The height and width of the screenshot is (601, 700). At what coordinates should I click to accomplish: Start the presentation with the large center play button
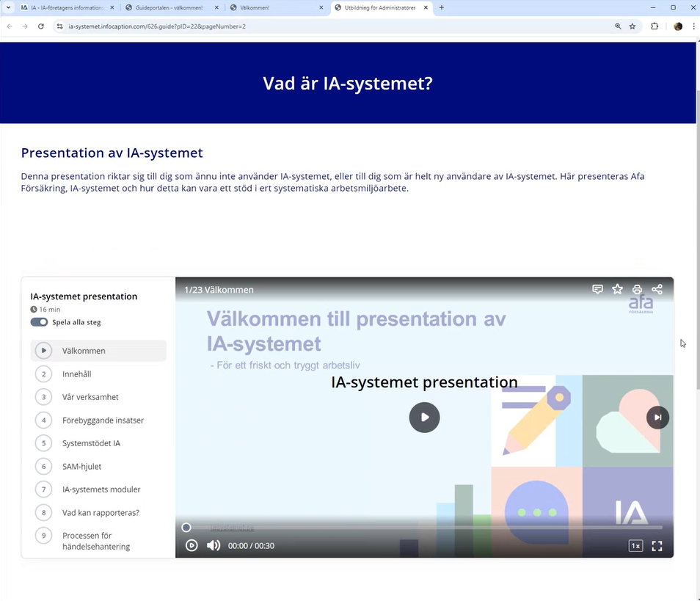pyautogui.click(x=424, y=418)
